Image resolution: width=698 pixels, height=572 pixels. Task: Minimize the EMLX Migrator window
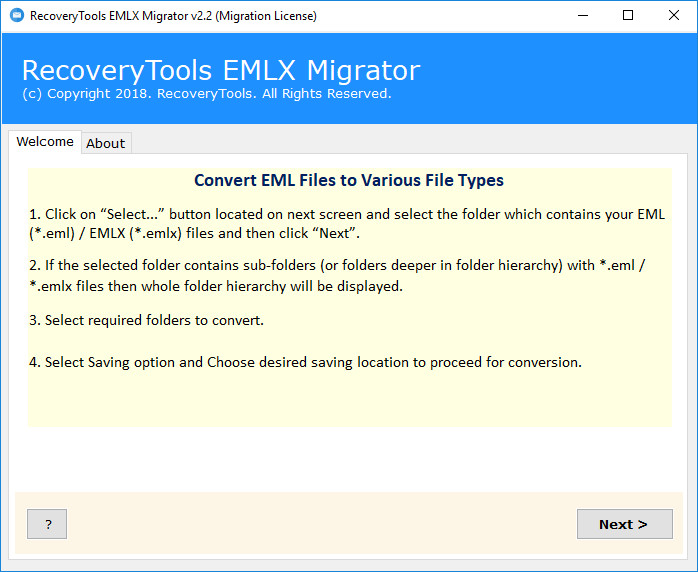[x=583, y=16]
